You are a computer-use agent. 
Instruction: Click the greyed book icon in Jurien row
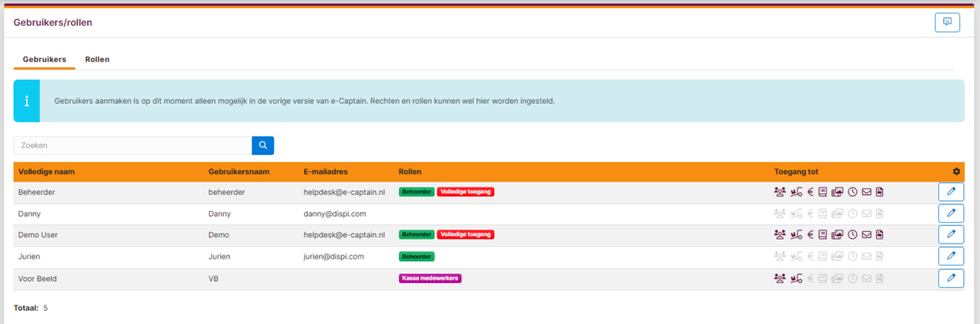click(x=823, y=256)
